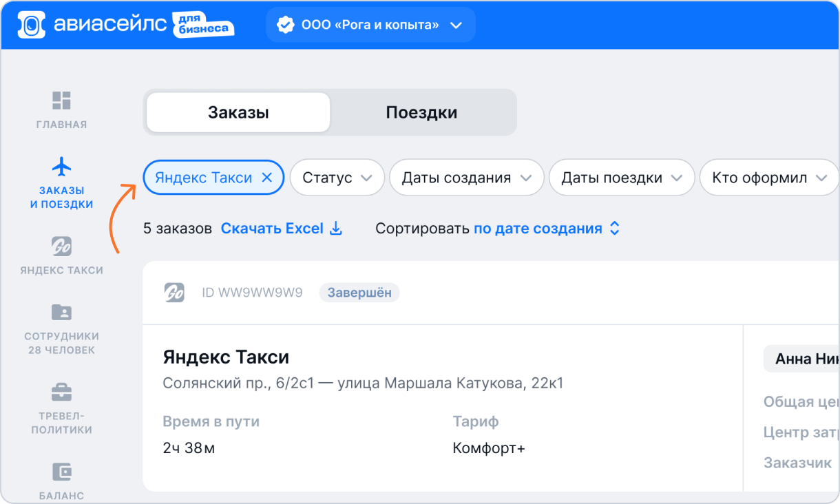Image resolution: width=840 pixels, height=504 pixels.
Task: Expand the Даты поездки filter
Action: 621,178
